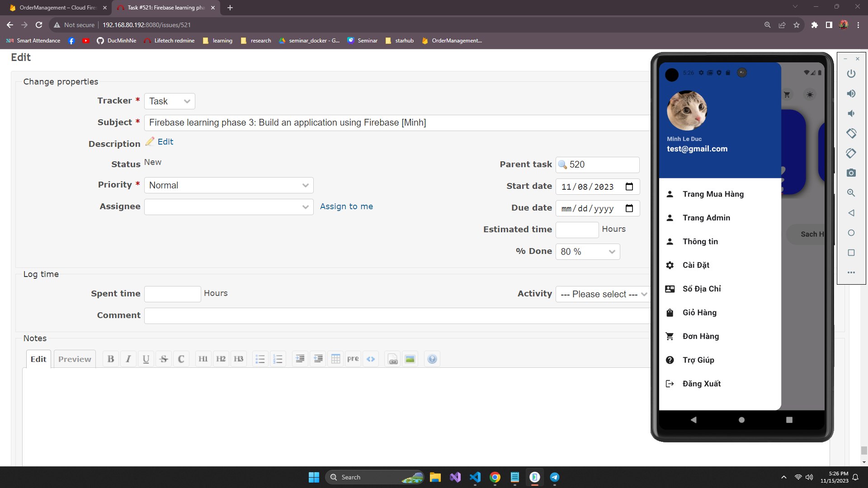Select Giỏ Hàng in drawer menu

click(x=699, y=313)
